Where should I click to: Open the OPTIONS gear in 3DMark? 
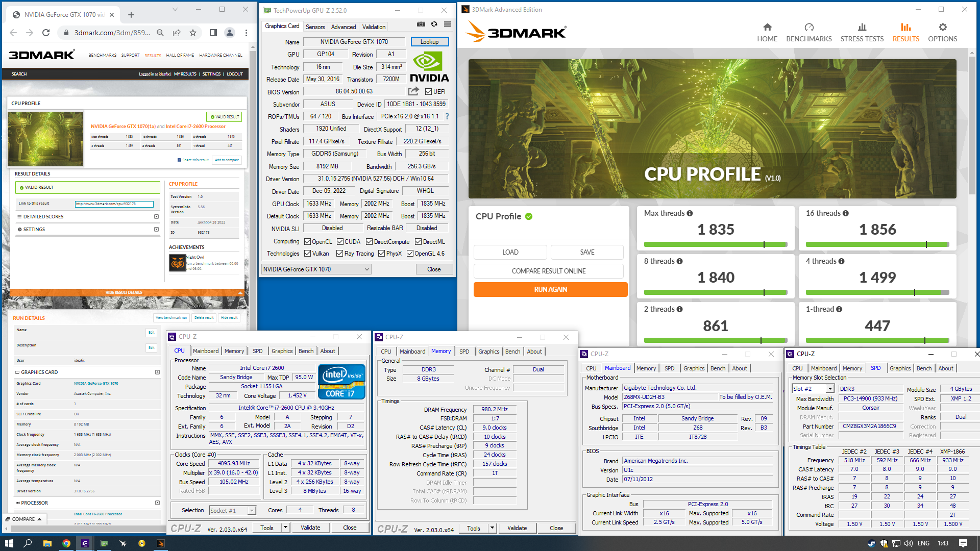943,33
